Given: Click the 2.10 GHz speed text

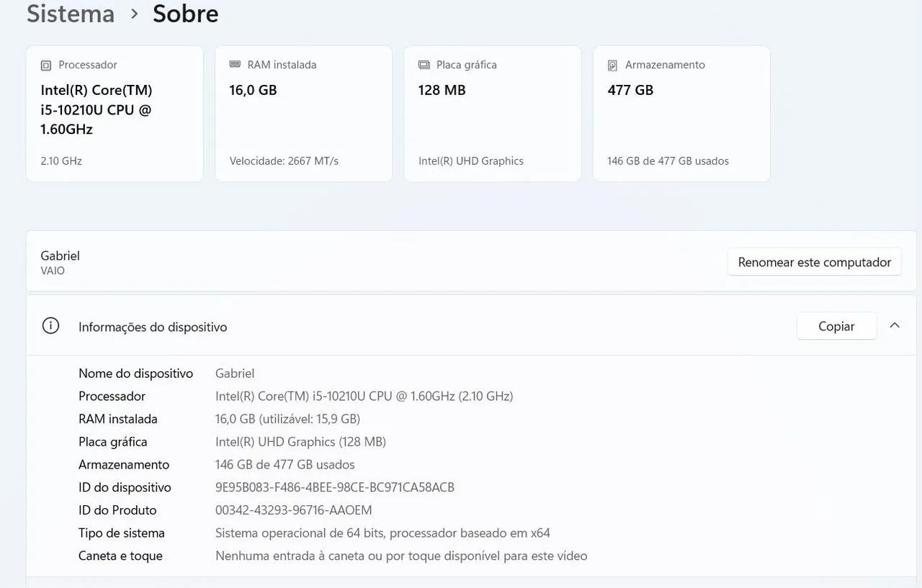Looking at the screenshot, I should click(61, 161).
